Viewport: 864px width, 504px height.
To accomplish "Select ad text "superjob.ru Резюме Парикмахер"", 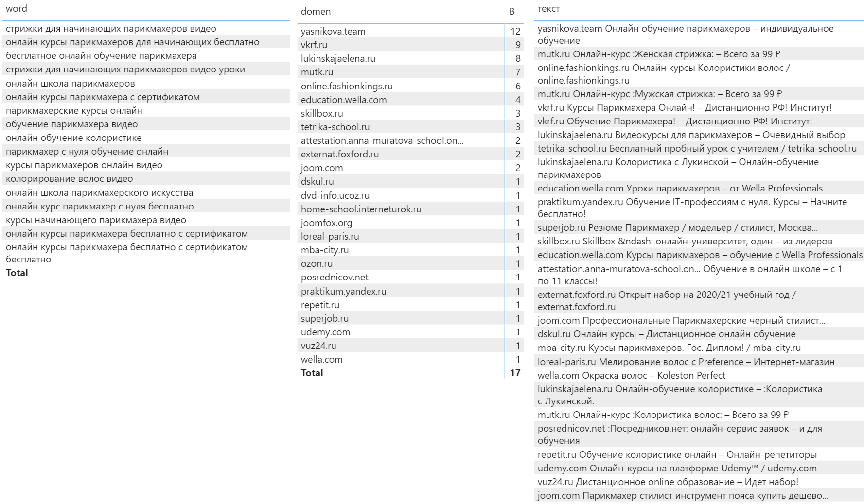I will point(677,228).
